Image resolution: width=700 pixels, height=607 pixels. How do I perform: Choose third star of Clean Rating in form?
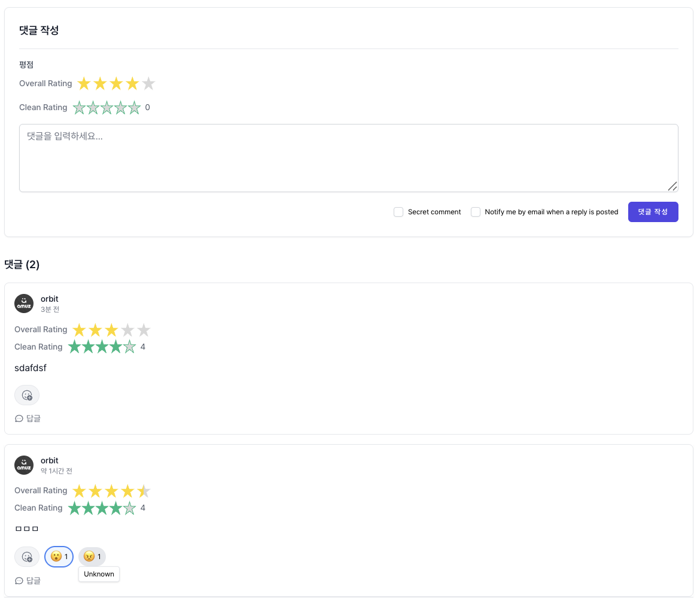click(106, 108)
